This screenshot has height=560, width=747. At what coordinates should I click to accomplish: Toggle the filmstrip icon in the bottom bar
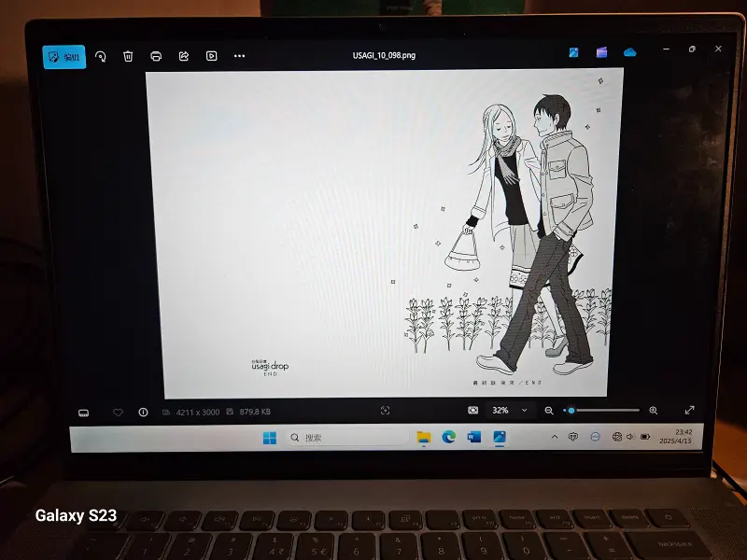point(83,413)
